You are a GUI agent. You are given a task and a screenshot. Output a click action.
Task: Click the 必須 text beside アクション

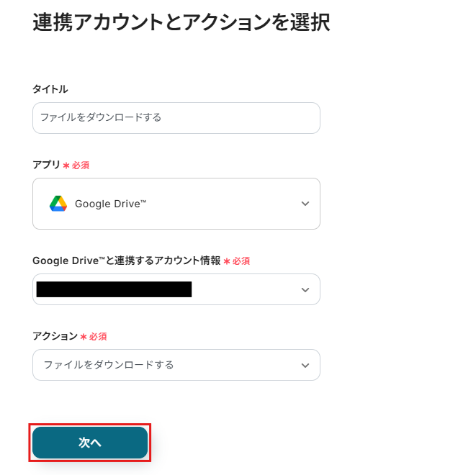98,337
